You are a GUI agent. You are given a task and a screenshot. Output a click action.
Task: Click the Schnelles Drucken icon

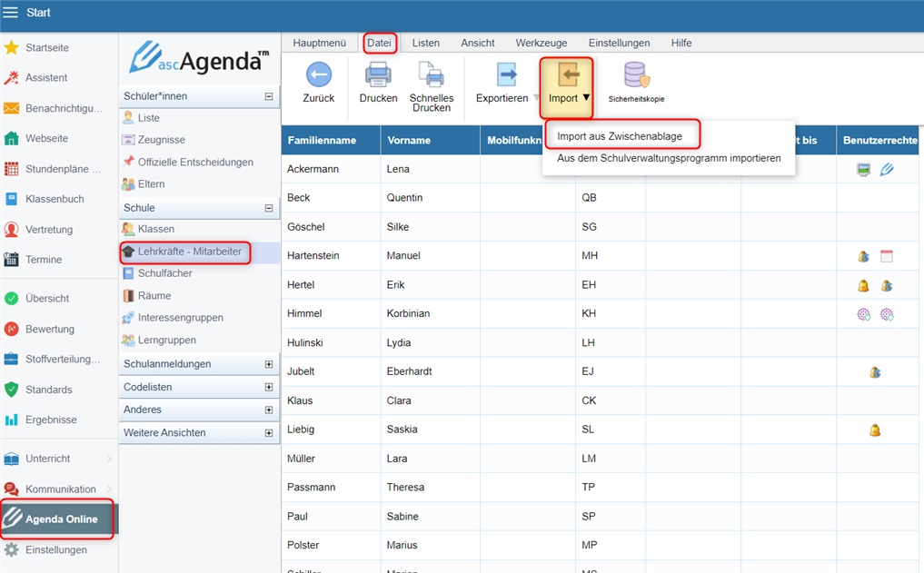tap(431, 76)
